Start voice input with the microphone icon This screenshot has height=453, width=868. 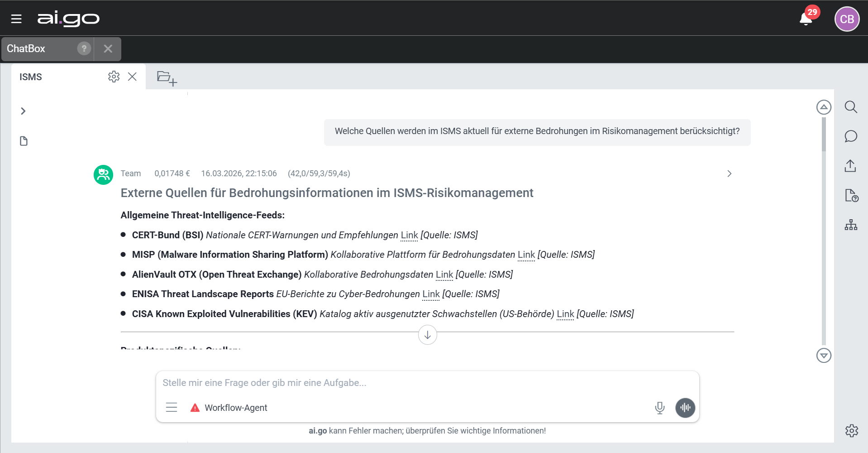tap(659, 408)
